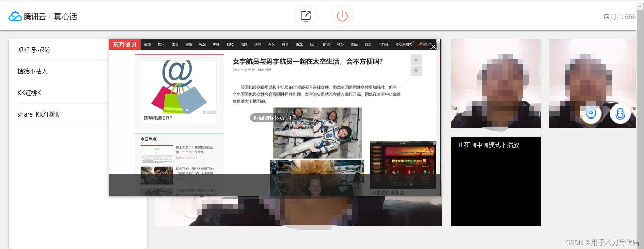Click the 东方资讯 logo in the shared page
This screenshot has height=249, width=644.
click(x=125, y=44)
